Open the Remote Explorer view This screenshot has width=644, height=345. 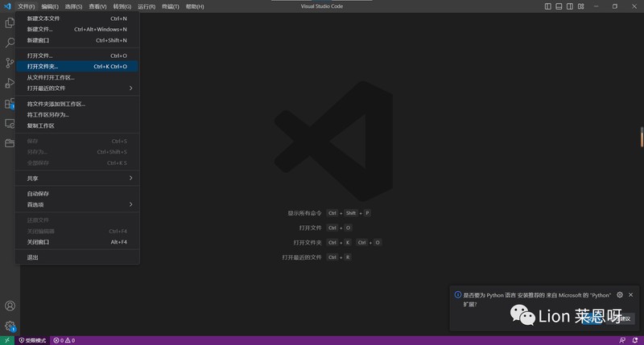(x=10, y=124)
